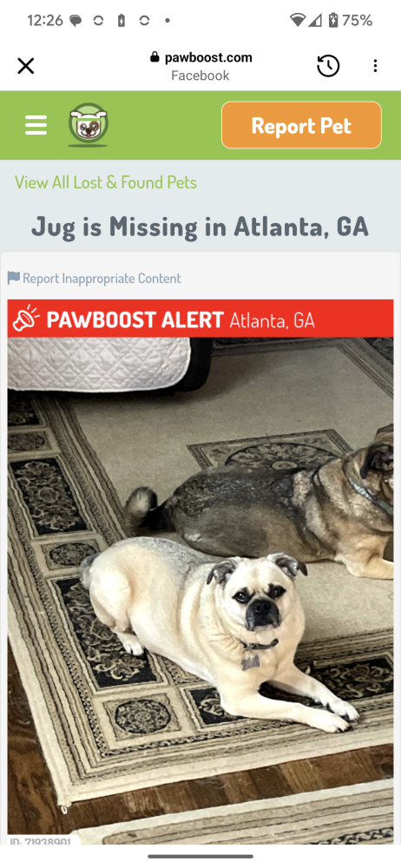Viewport: 401px width, 868px height.
Task: Open View All Lost & Found Pets link
Action: point(106,182)
